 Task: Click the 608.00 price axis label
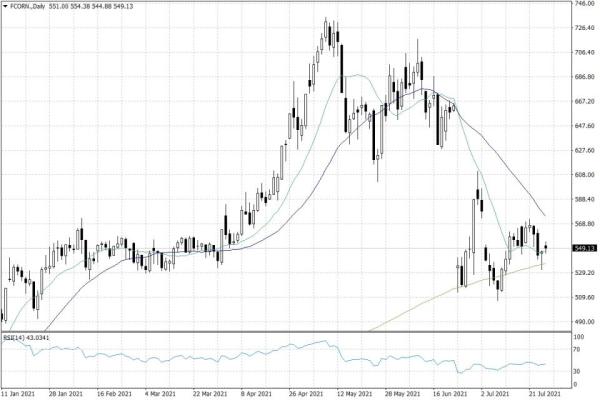[x=584, y=175]
